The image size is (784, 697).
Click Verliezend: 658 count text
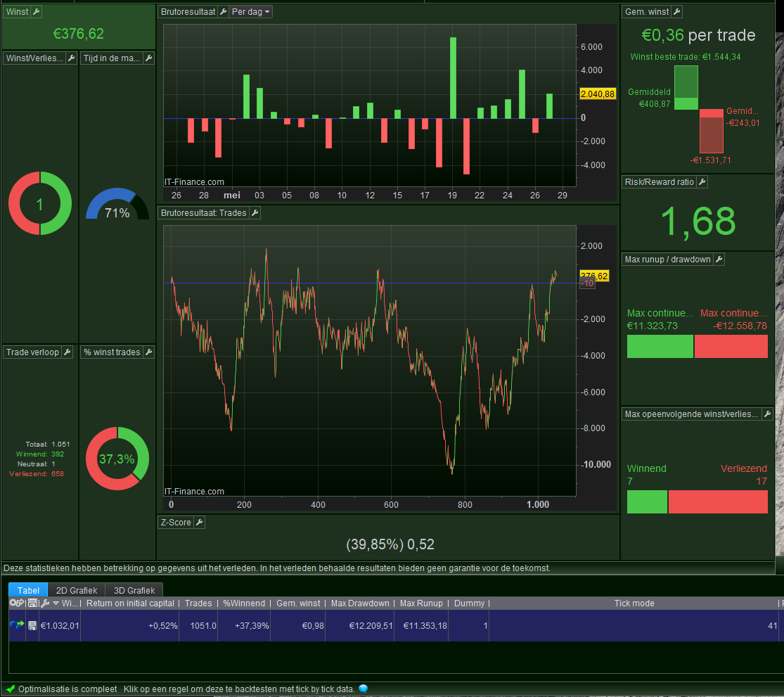37,473
